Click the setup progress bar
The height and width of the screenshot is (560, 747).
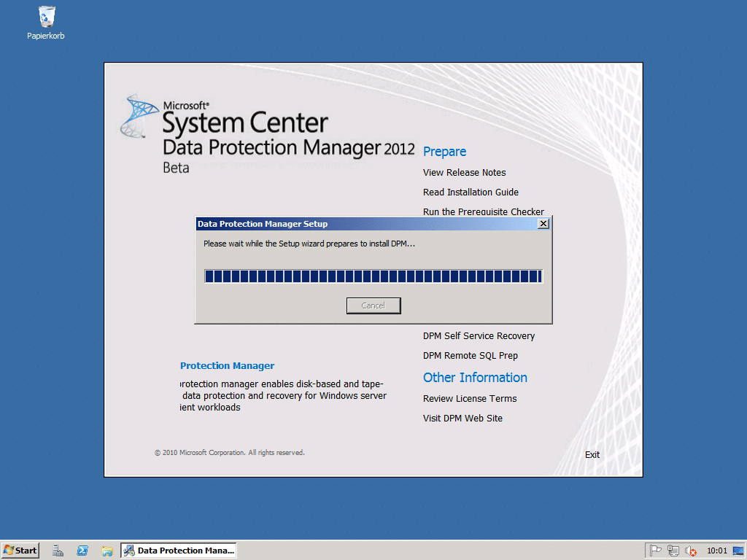coord(373,276)
